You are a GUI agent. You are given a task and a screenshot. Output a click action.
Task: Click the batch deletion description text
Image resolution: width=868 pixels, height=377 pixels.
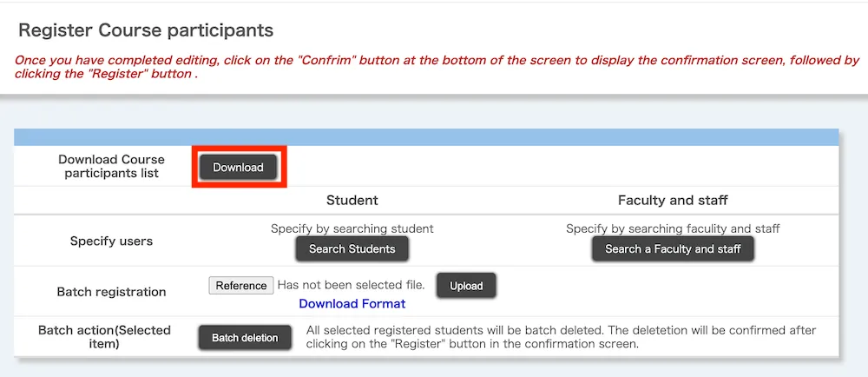point(562,337)
